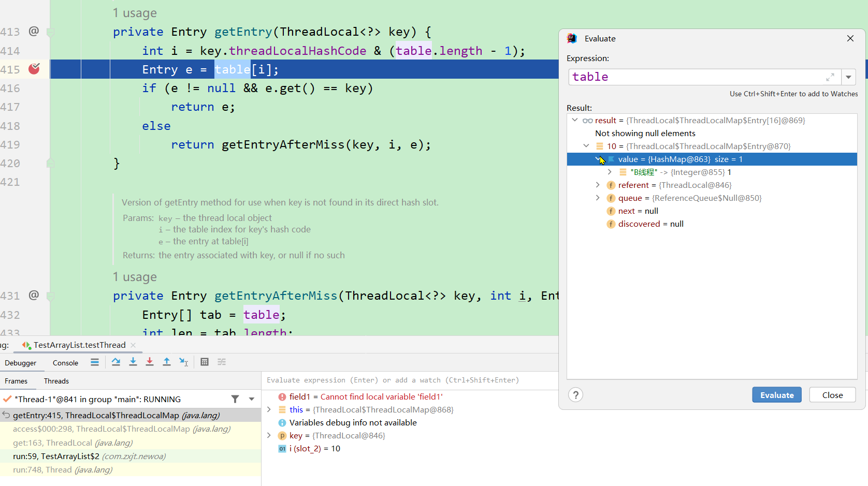
Task: Expand the 'this' variable node
Action: [269, 409]
